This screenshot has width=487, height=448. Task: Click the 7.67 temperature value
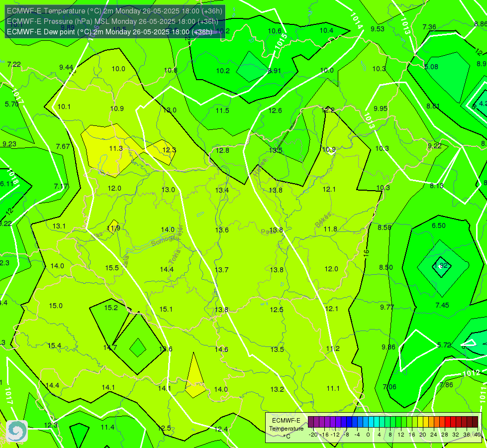[x=63, y=146]
